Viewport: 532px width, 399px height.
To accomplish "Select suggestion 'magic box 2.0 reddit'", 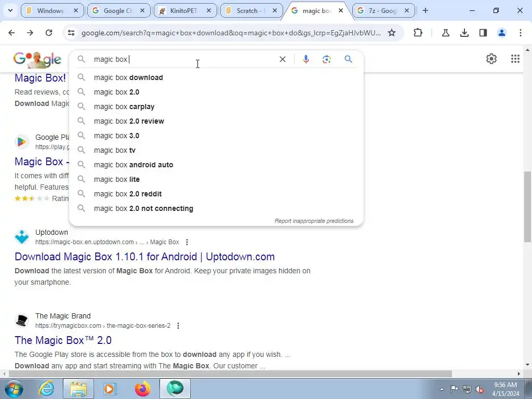I will 216,194.
